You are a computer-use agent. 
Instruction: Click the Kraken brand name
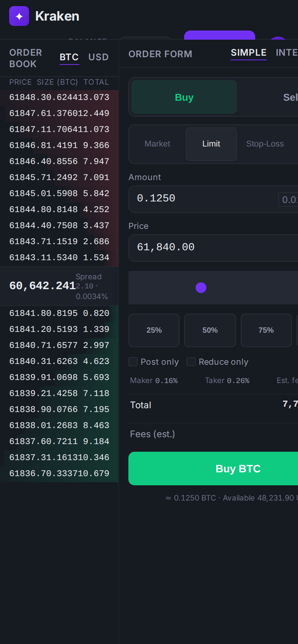pos(57,16)
